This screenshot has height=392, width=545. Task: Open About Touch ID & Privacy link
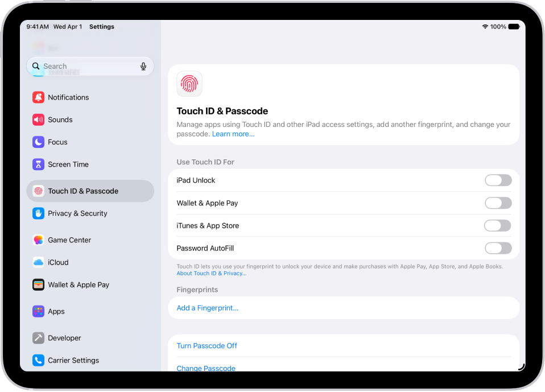pos(211,274)
